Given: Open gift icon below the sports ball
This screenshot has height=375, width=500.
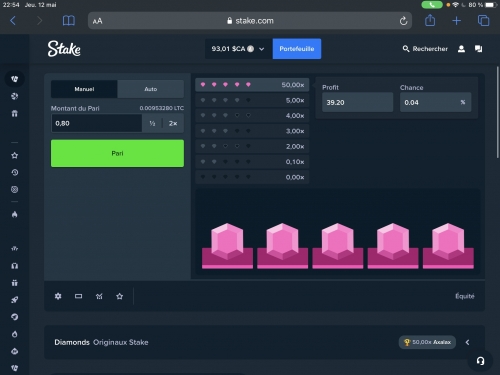Looking at the screenshot, I should pyautogui.click(x=14, y=114).
